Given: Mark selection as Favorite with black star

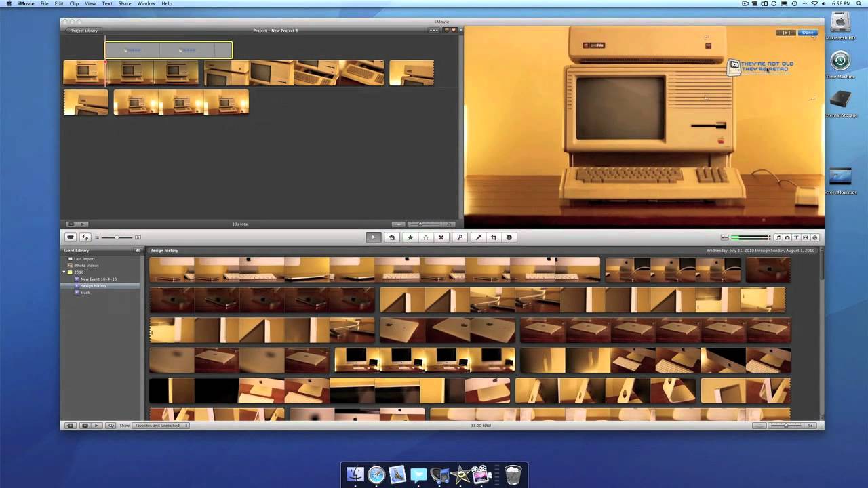Looking at the screenshot, I should click(x=410, y=237).
